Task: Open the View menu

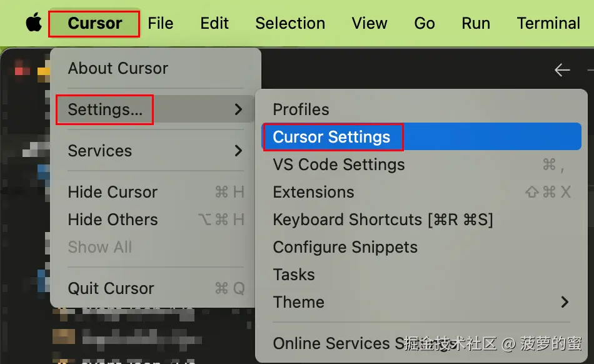Action: tap(370, 23)
